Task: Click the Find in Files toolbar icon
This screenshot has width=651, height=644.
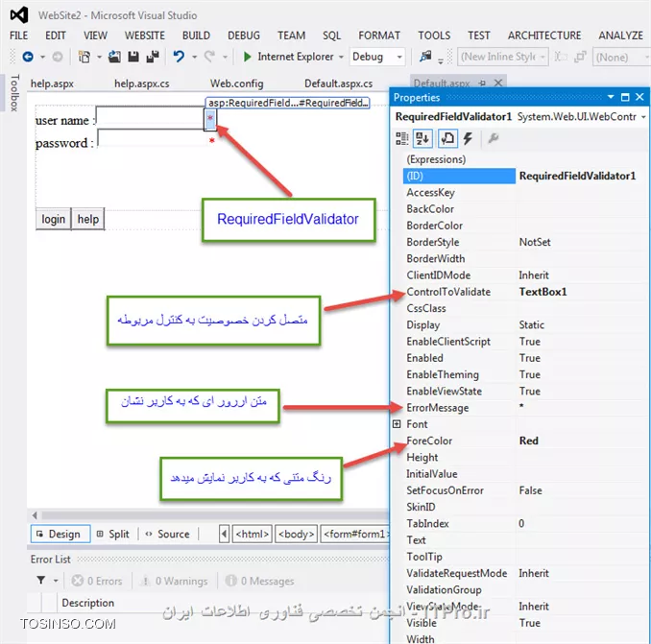Action: [425, 57]
